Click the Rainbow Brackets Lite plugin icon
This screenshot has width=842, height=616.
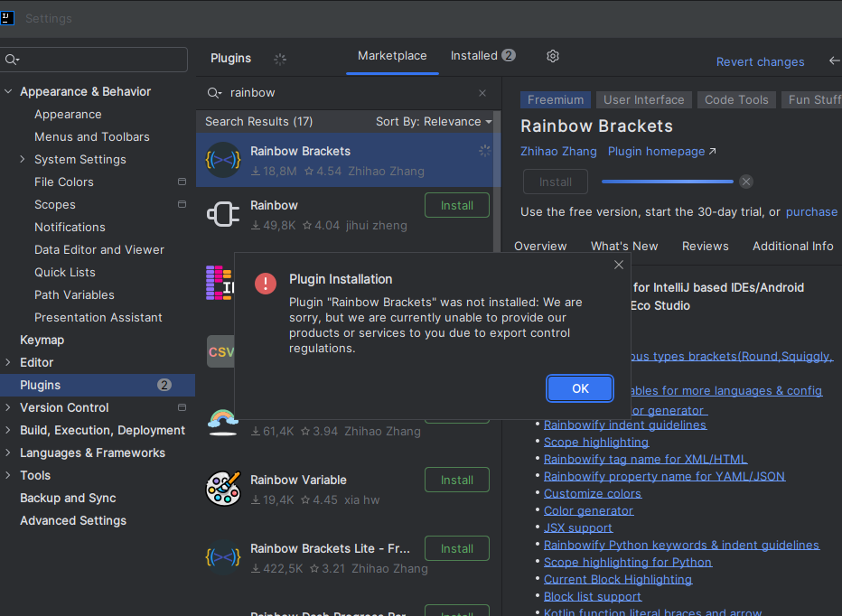223,557
